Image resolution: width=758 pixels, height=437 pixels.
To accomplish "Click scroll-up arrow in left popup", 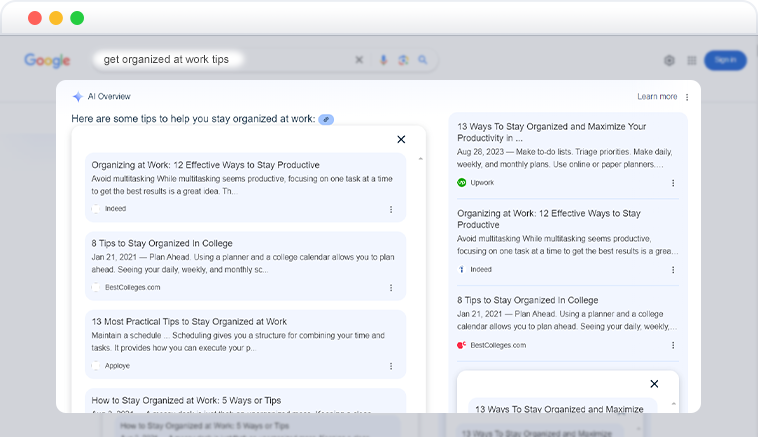I will [421, 159].
